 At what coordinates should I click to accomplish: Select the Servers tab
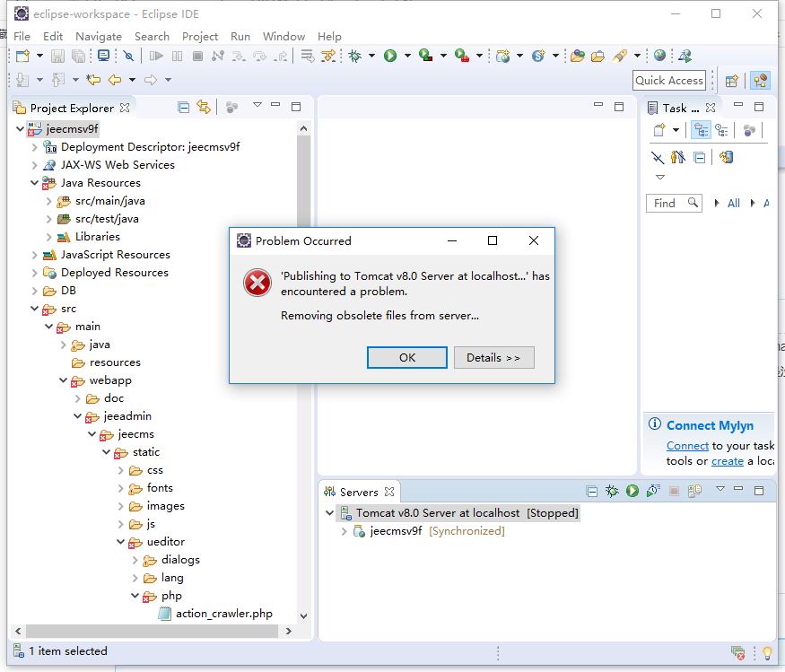tap(359, 493)
